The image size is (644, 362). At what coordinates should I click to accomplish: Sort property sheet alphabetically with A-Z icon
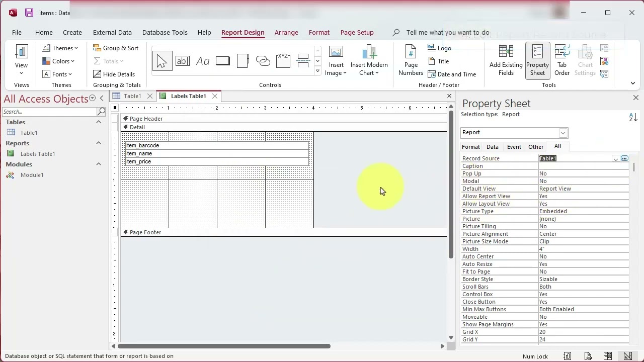(633, 117)
